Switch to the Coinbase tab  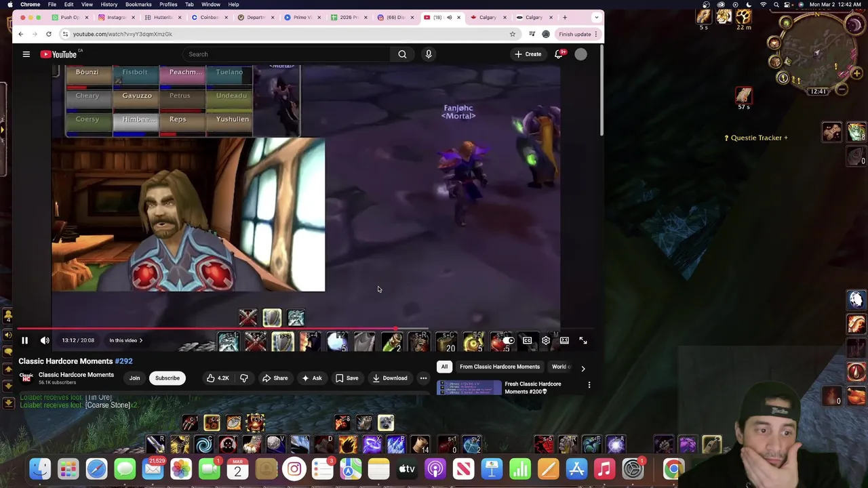pyautogui.click(x=209, y=17)
